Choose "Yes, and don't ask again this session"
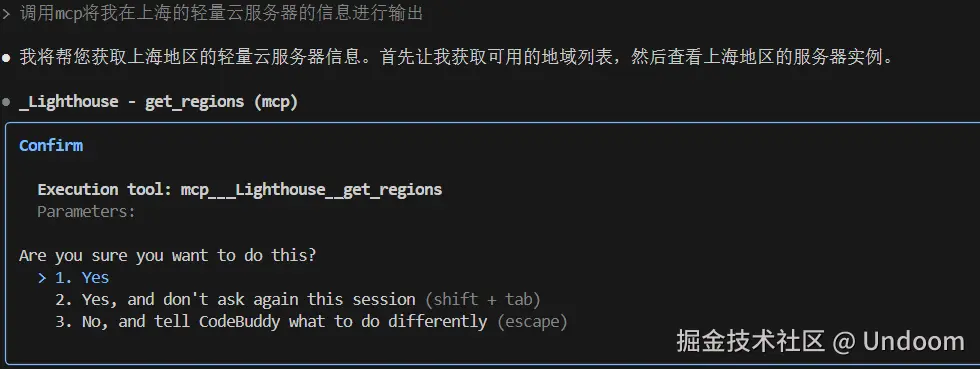 click(x=235, y=300)
